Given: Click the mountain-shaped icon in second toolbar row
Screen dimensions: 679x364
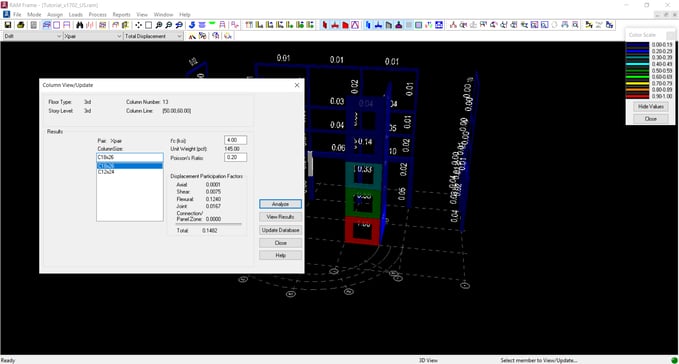Looking at the screenshot, I should 192,36.
